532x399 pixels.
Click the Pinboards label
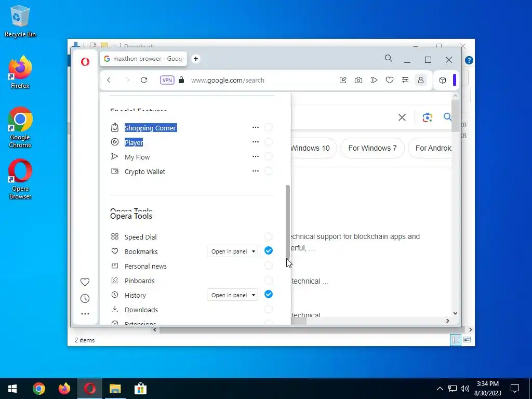click(x=139, y=281)
